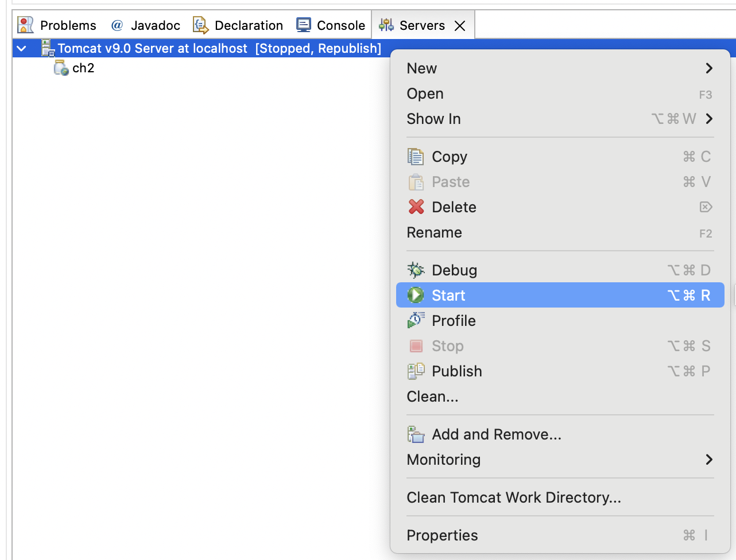
Task: Collapse the Tomcat v9.0 server node
Action: (x=22, y=49)
